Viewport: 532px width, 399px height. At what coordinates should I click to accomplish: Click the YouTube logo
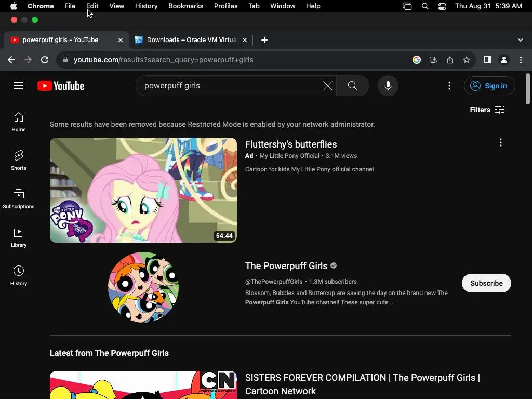61,86
